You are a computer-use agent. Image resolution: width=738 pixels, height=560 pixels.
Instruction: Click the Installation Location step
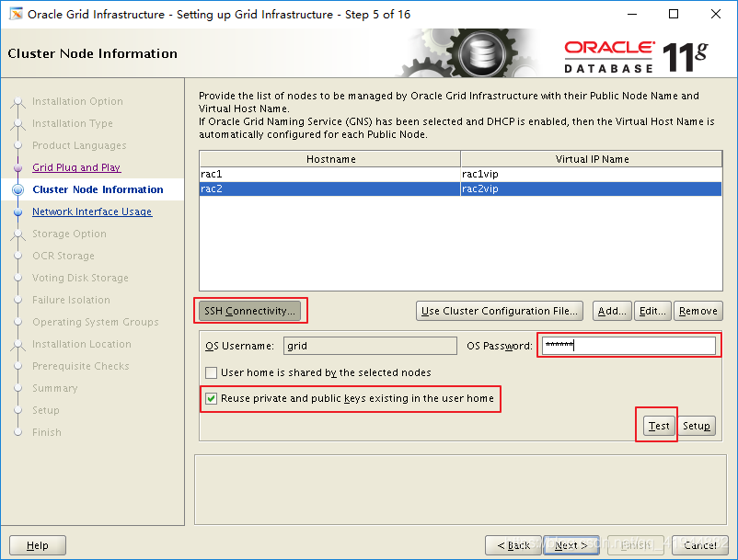(81, 344)
